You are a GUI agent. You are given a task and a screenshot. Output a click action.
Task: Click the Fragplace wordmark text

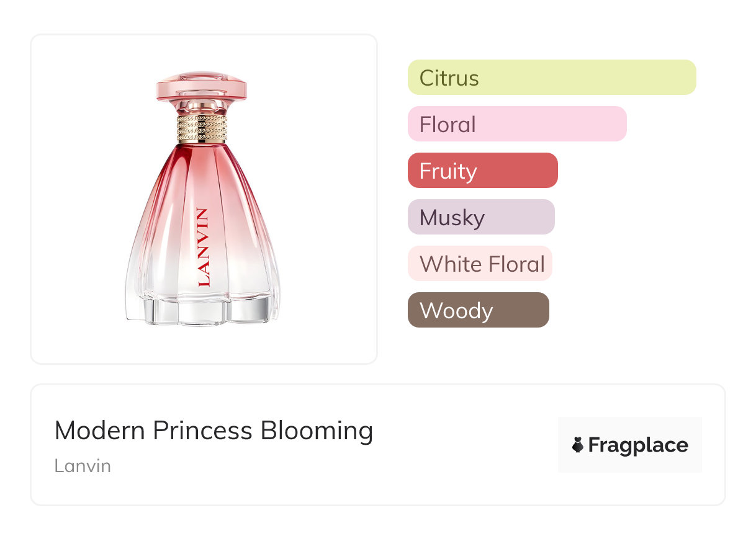pos(638,445)
